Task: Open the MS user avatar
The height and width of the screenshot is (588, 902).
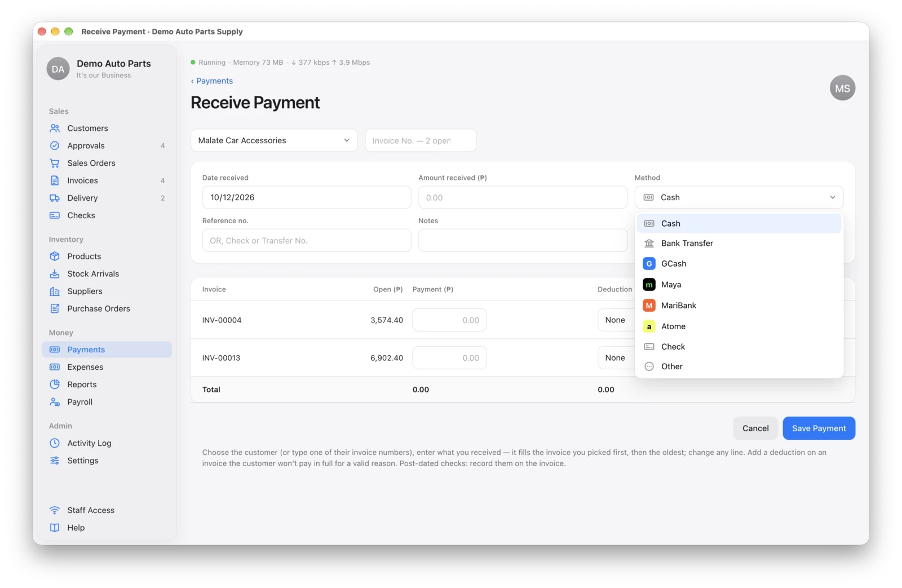Action: [842, 89]
